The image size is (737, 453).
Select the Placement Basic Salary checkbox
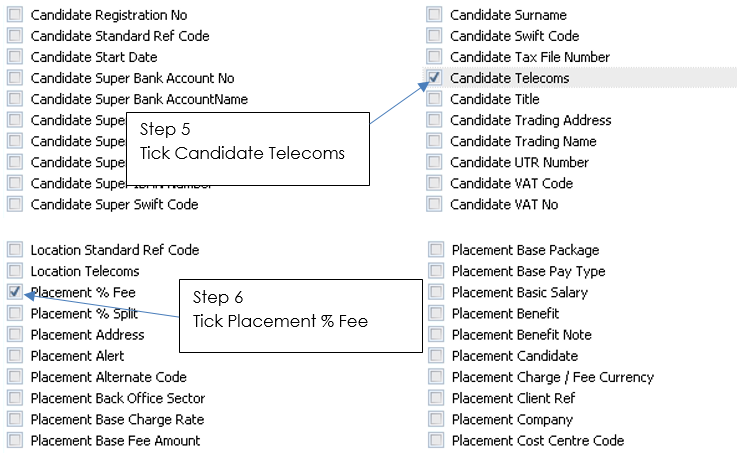[x=436, y=292]
